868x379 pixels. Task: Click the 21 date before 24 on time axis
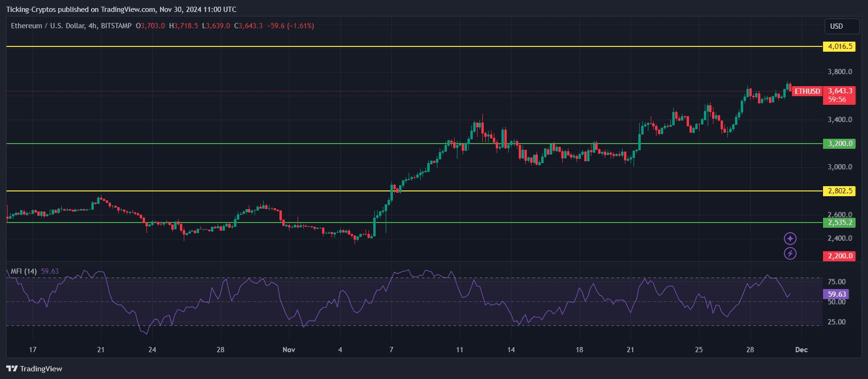100,350
